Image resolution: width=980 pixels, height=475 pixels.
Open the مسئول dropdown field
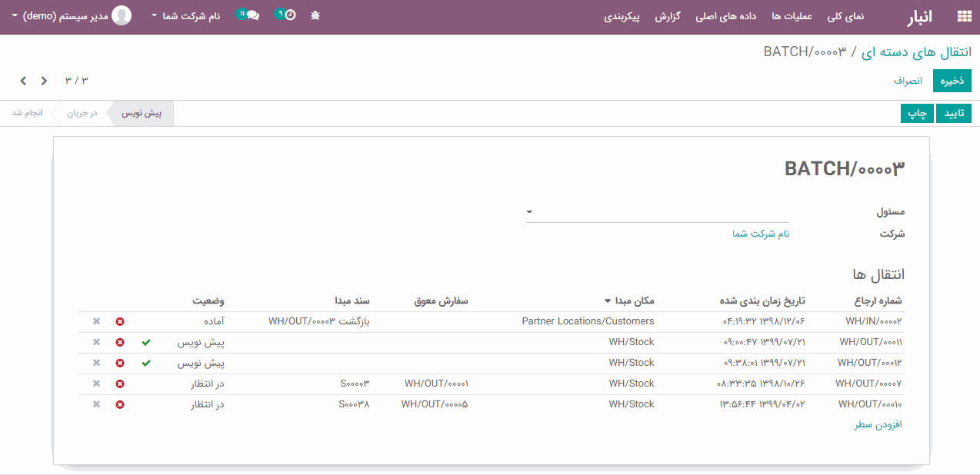point(658,212)
